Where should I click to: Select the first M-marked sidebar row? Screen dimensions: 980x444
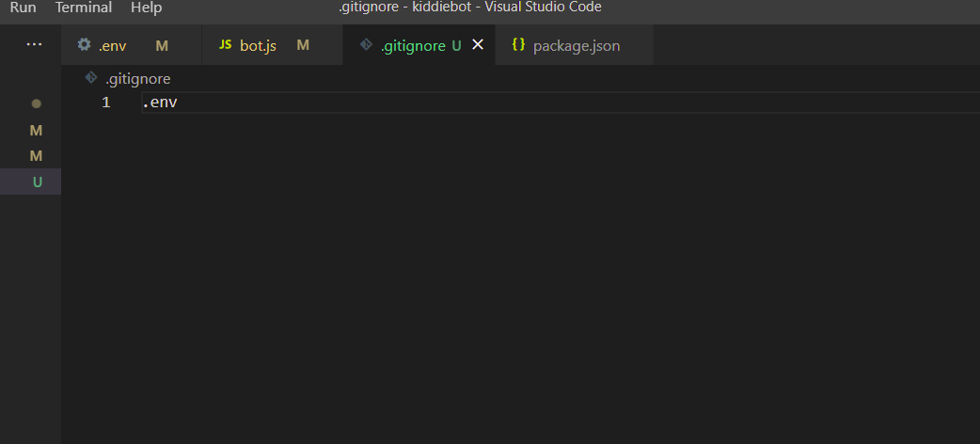coord(31,131)
